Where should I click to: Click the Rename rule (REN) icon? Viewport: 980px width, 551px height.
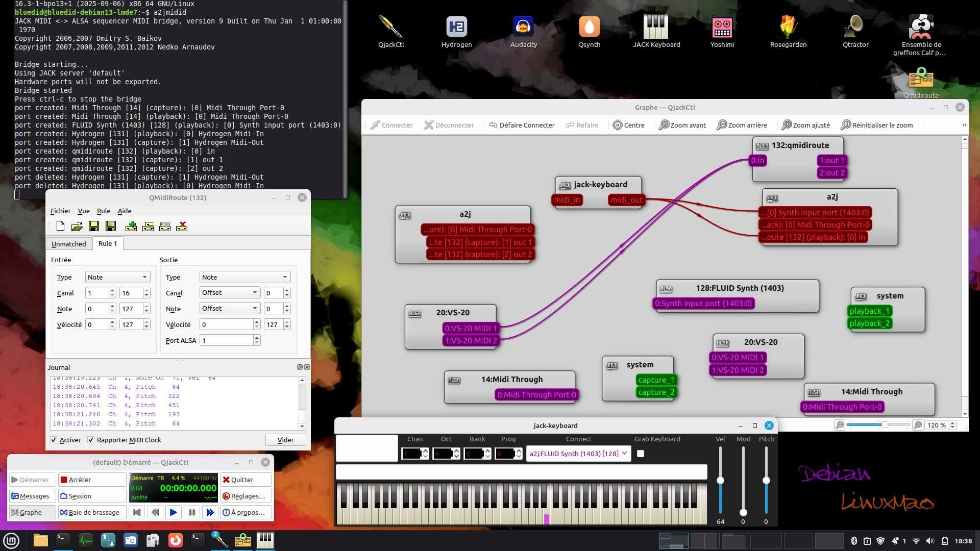click(165, 227)
